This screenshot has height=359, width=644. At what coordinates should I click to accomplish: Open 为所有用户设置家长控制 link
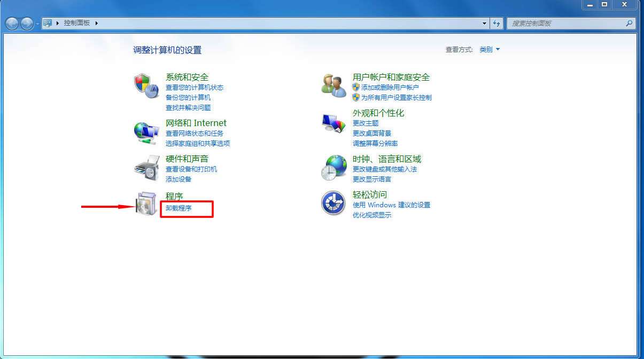tap(397, 97)
